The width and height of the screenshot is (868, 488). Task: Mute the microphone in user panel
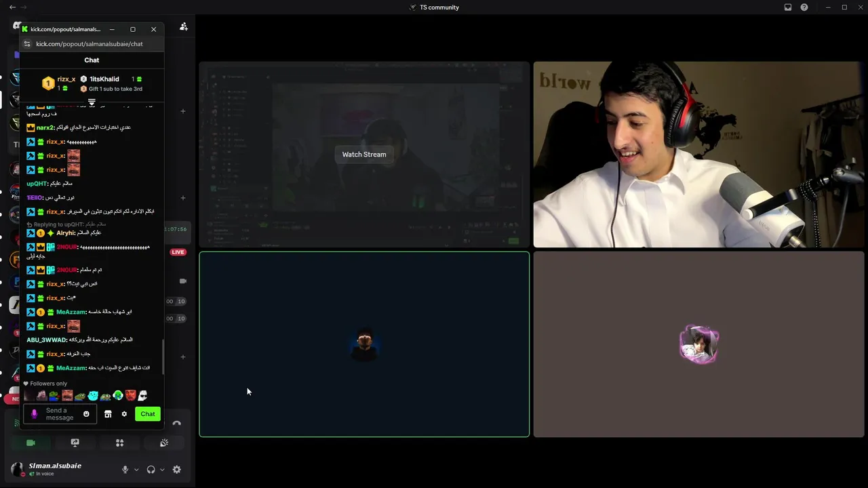tap(125, 470)
